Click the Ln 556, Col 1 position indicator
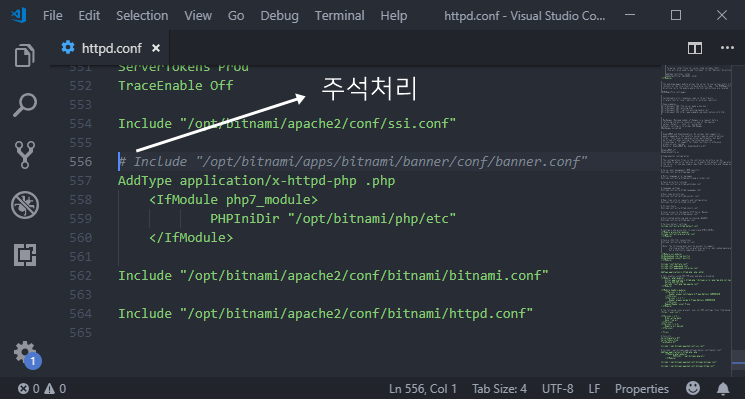This screenshot has width=745, height=399. (x=423, y=389)
